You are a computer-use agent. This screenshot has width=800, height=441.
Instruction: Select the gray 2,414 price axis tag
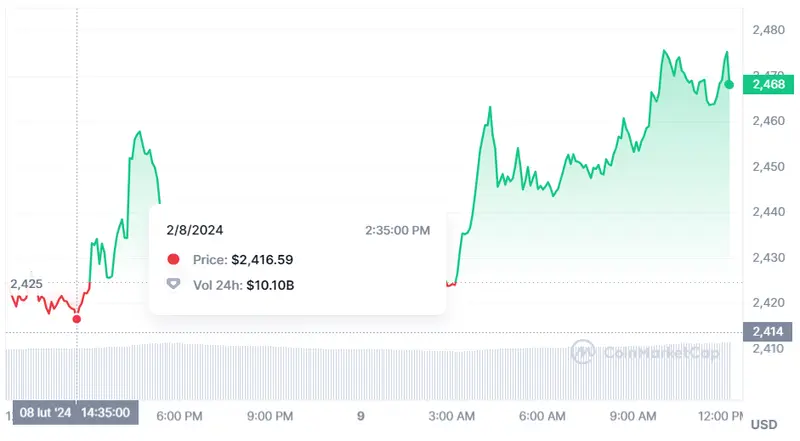770,332
